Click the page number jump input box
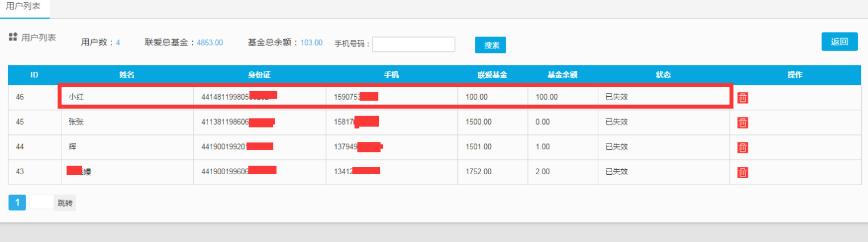This screenshot has height=242, width=868. point(42,203)
